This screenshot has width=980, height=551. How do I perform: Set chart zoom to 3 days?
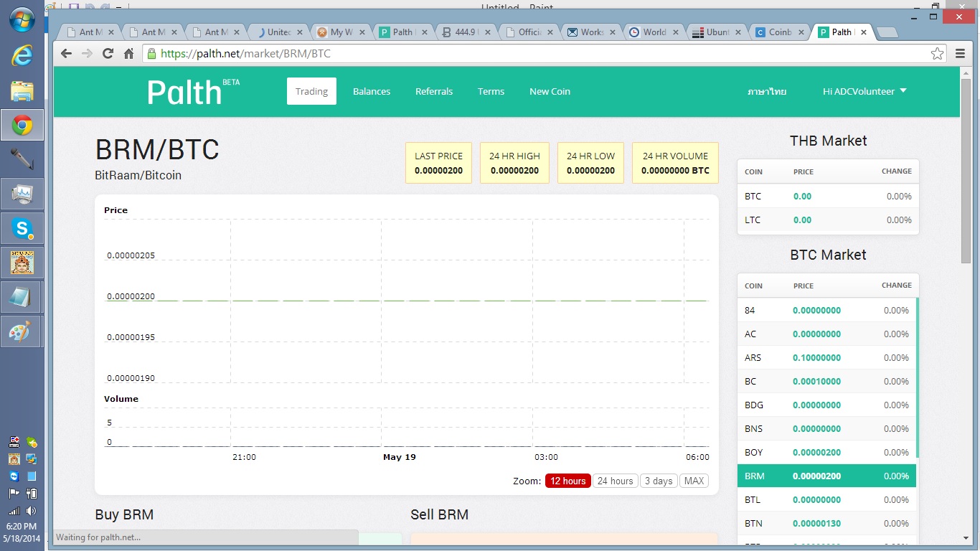coord(659,481)
